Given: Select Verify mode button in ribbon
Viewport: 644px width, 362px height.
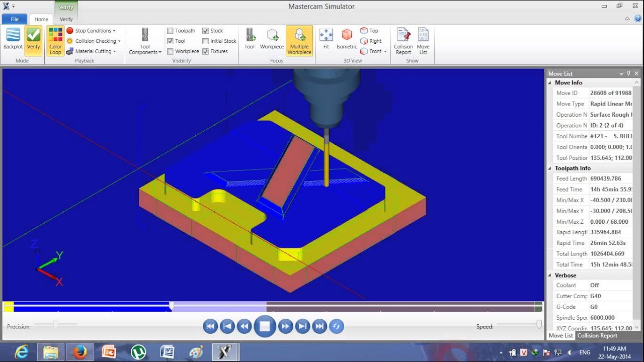Looking at the screenshot, I should click(x=34, y=40).
